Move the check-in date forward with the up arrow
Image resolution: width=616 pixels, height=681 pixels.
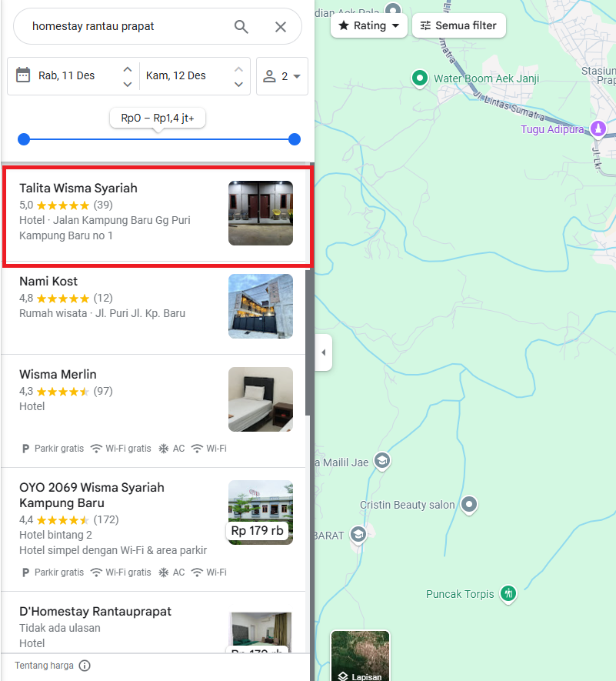point(127,69)
